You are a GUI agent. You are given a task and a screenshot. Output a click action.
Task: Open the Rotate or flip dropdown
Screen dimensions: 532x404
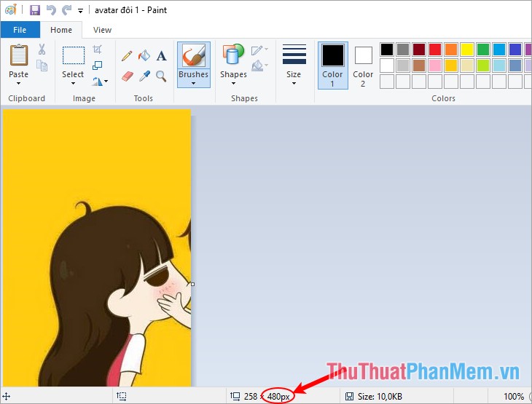tap(100, 82)
